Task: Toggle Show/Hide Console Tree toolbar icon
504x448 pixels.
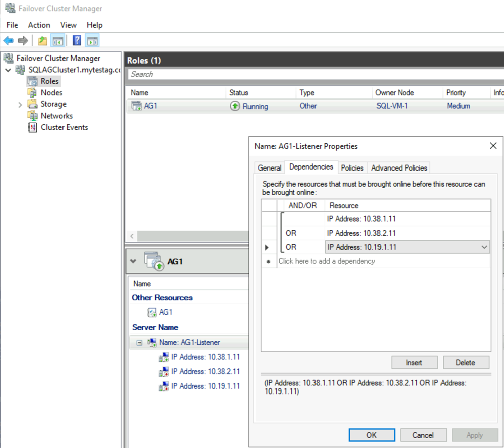Action: (x=58, y=41)
